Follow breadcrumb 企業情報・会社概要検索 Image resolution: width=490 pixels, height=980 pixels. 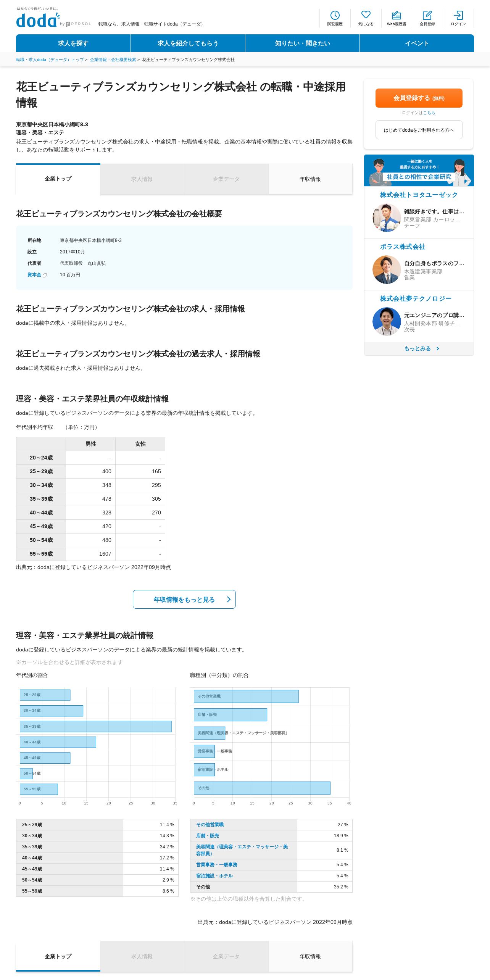tap(113, 60)
